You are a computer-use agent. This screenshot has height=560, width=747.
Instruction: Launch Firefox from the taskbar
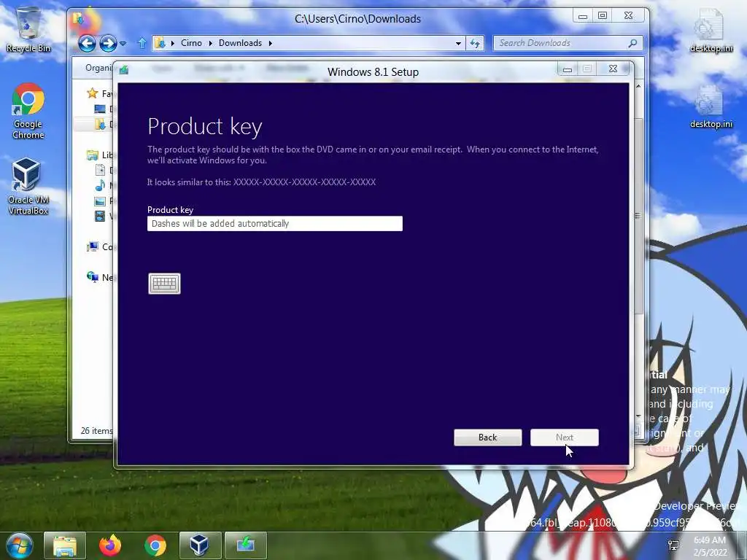[110, 545]
